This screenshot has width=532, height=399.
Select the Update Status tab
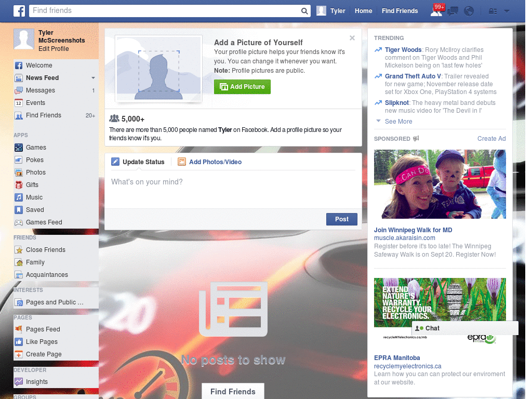(x=138, y=162)
